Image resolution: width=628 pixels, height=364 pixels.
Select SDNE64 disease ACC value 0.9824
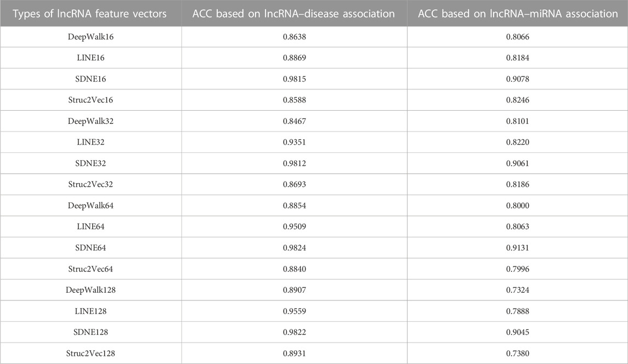[x=295, y=248]
